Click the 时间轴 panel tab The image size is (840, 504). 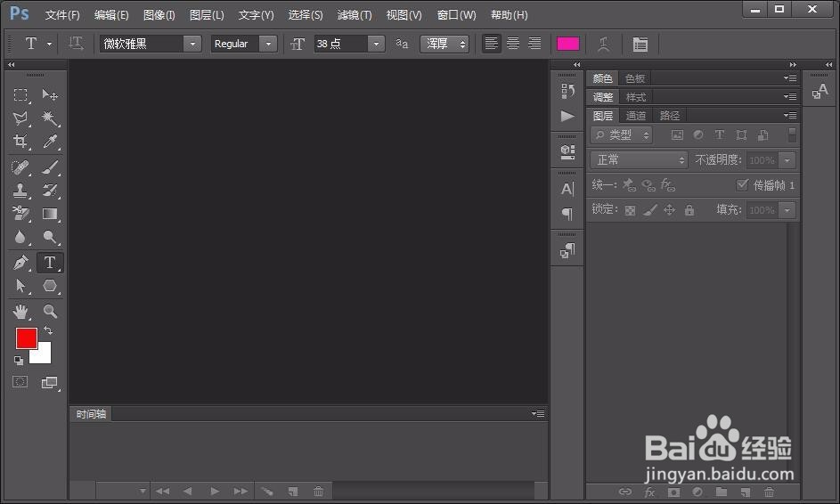point(91,414)
